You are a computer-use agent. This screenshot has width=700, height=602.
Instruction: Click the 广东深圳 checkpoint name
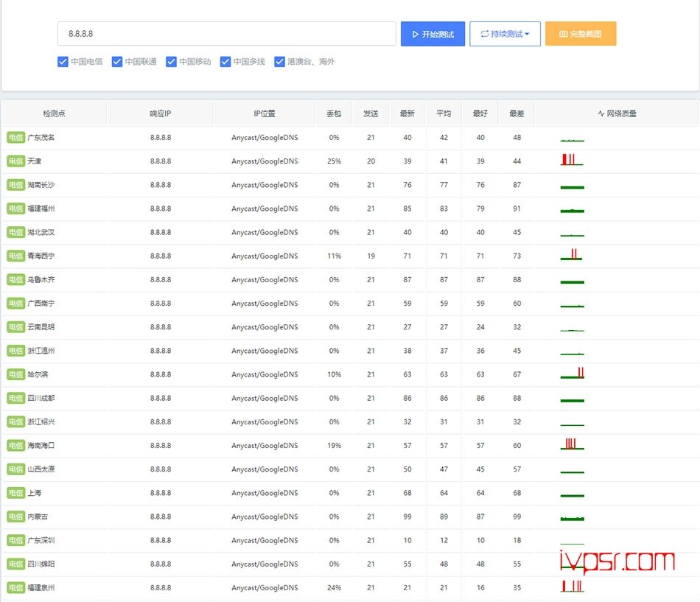[x=41, y=540]
